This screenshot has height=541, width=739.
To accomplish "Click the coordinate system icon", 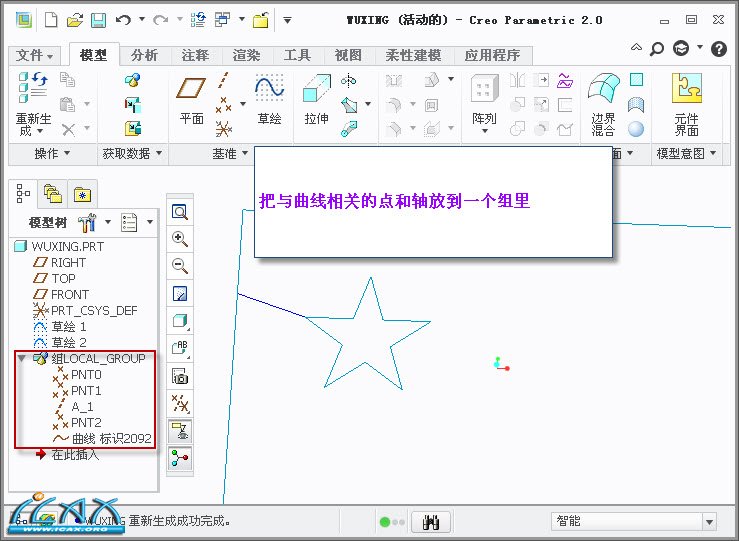I will click(224, 128).
